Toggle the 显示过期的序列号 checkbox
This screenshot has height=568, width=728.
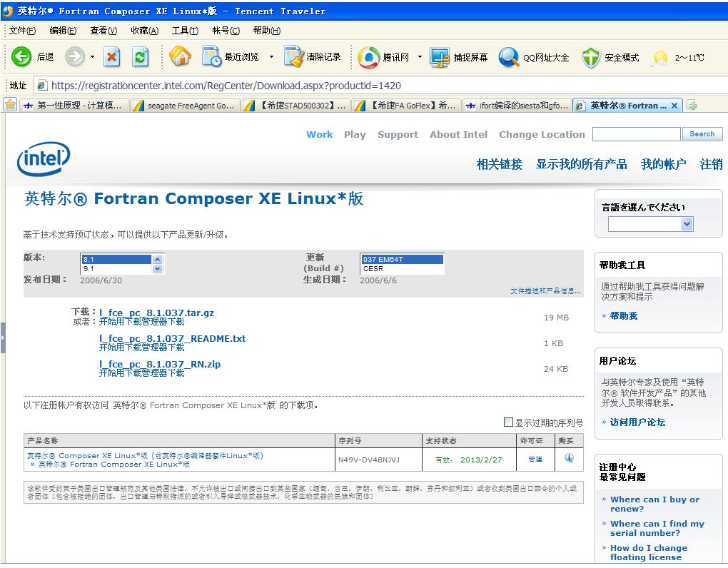pos(508,422)
